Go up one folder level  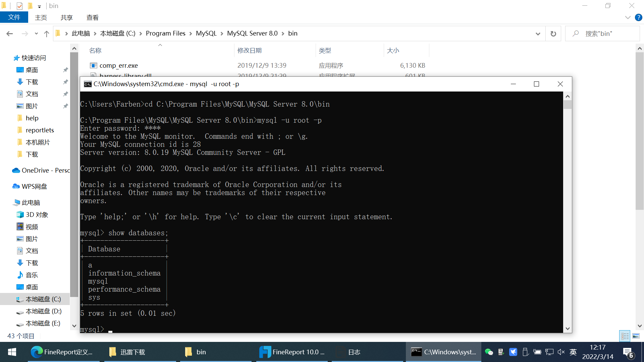coord(47,34)
